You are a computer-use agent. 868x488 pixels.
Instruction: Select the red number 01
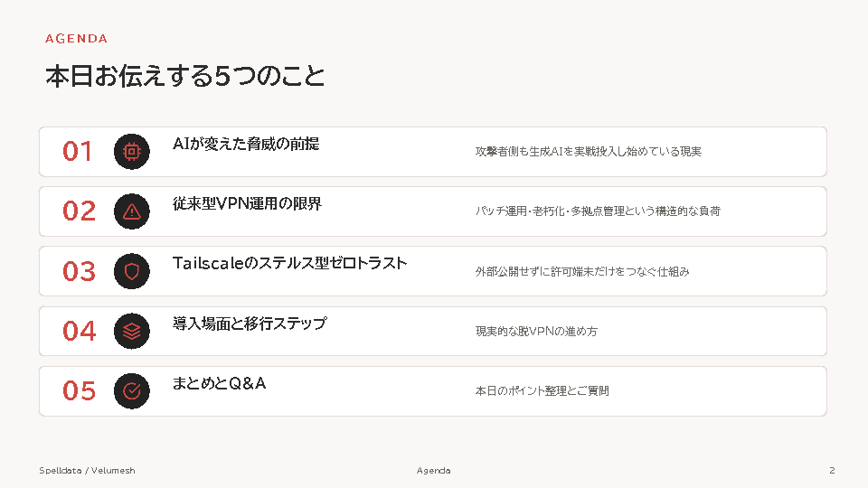coord(78,152)
